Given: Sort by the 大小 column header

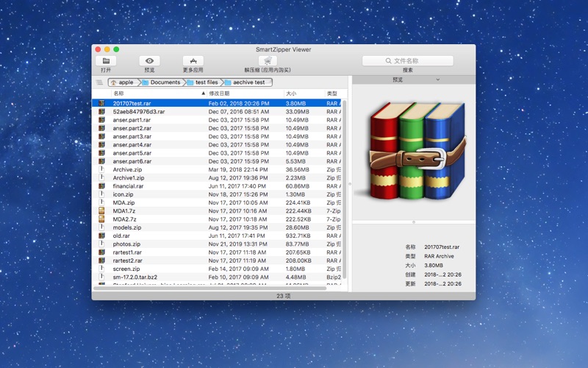Looking at the screenshot, I should tap(304, 93).
